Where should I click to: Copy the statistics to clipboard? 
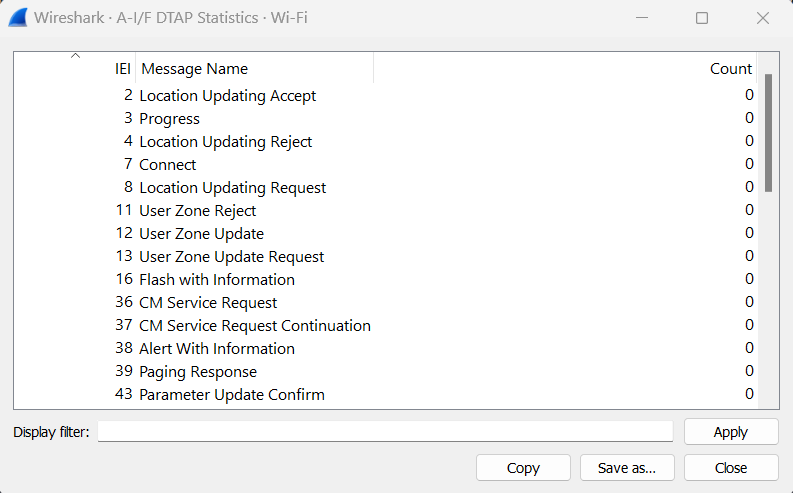point(523,468)
